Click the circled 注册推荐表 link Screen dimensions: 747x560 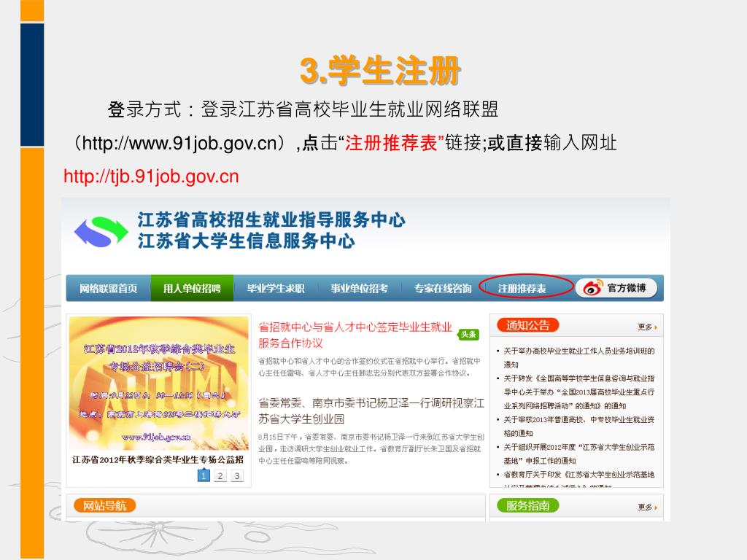coord(522,288)
